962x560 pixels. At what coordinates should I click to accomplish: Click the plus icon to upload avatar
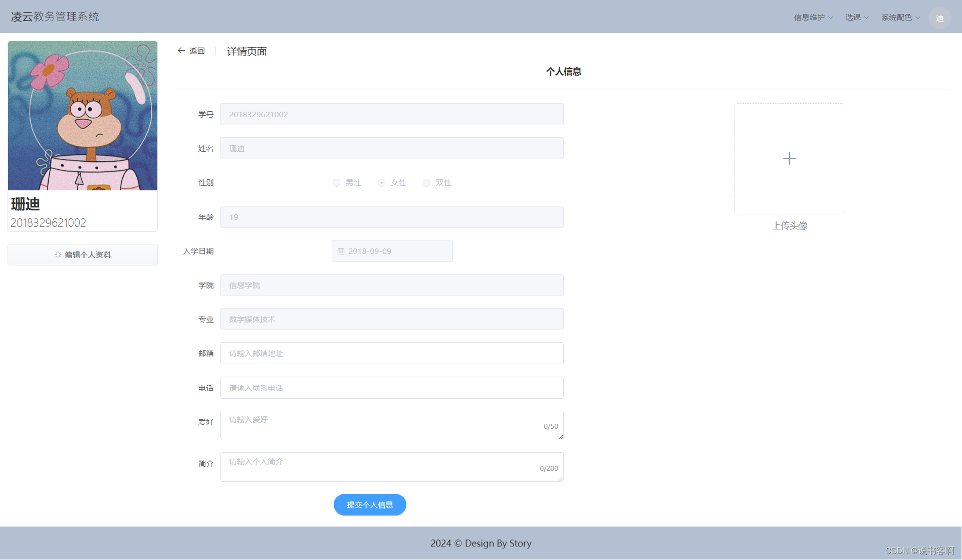790,159
